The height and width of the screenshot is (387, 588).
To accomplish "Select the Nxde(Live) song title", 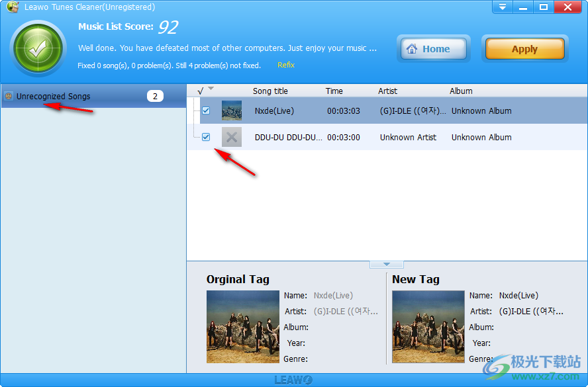I will click(274, 111).
